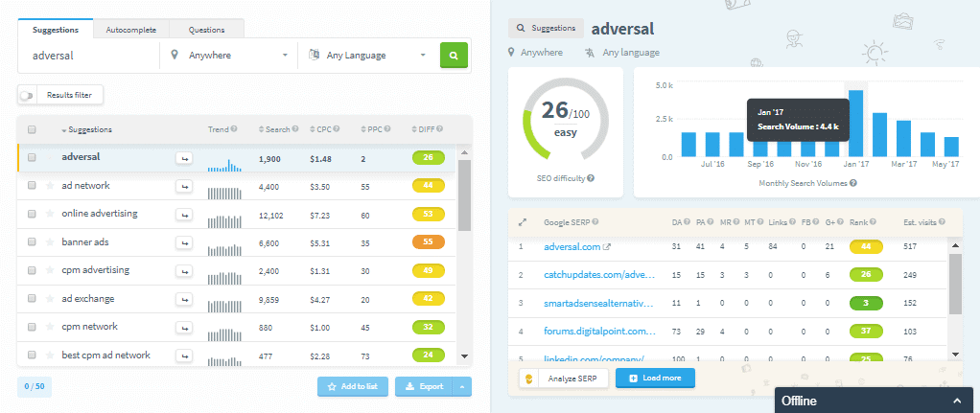
Task: Click the keyword search input field
Action: 89,55
